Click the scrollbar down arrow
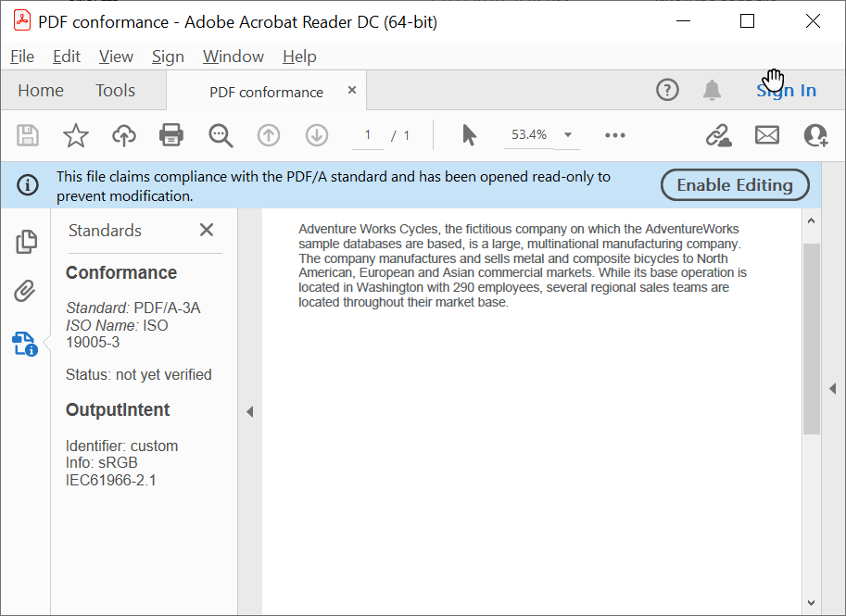The width and height of the screenshot is (846, 616). click(811, 603)
